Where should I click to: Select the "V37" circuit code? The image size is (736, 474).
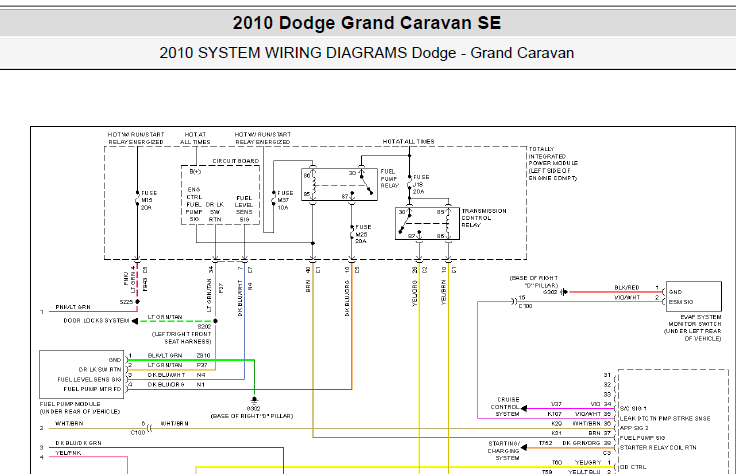556,404
